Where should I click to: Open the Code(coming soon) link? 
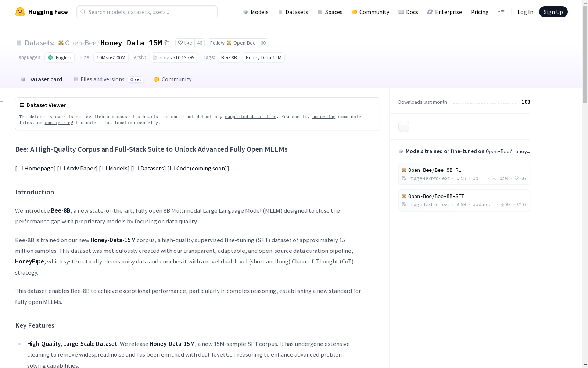(198, 169)
